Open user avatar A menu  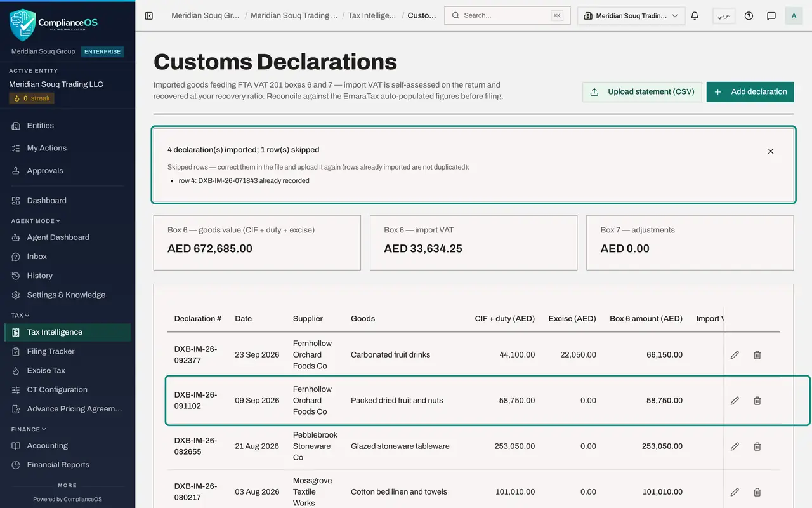coord(794,16)
